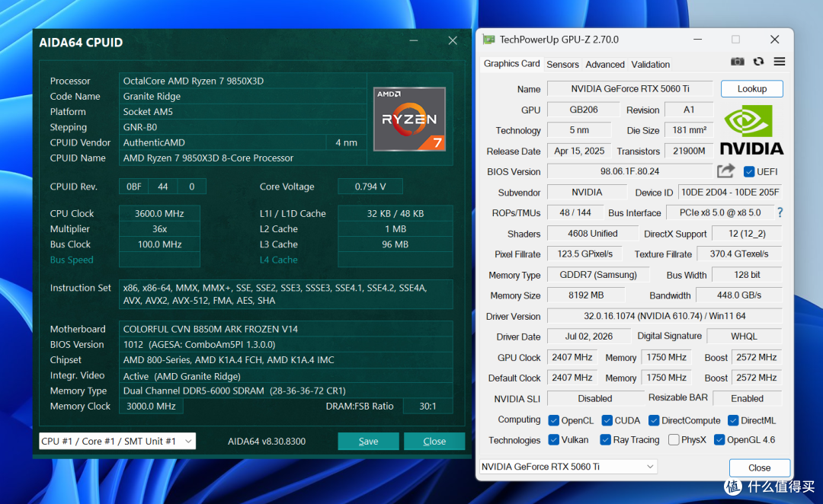Click the Instruction Set text box
Image resolution: width=823 pixels, height=504 pixels.
click(286, 294)
